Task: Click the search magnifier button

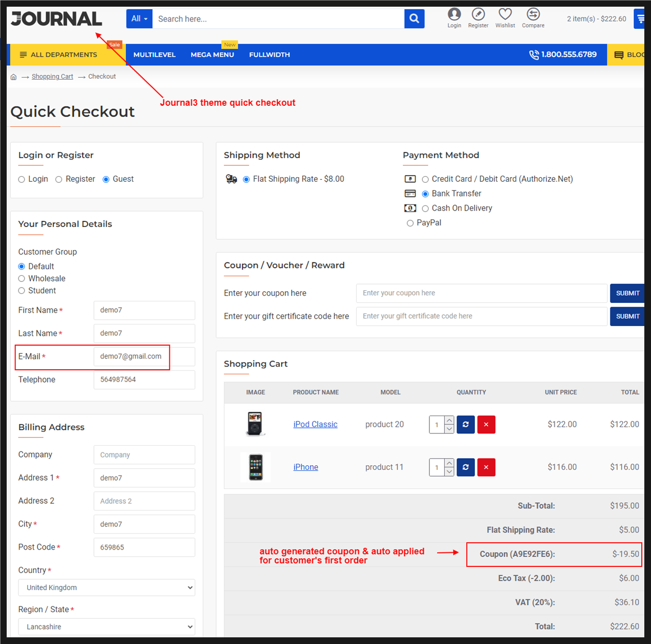Action: click(x=414, y=19)
